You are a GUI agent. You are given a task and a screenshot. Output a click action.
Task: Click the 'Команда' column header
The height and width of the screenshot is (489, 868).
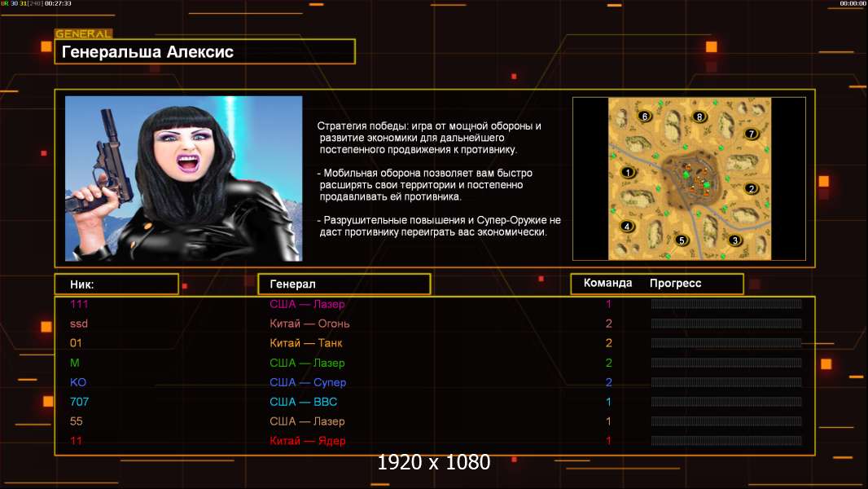(607, 283)
